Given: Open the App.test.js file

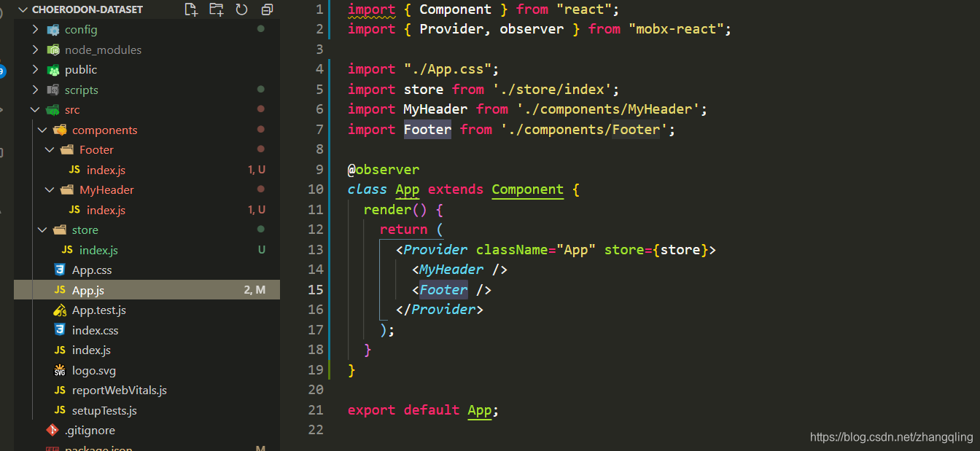Looking at the screenshot, I should (x=99, y=310).
